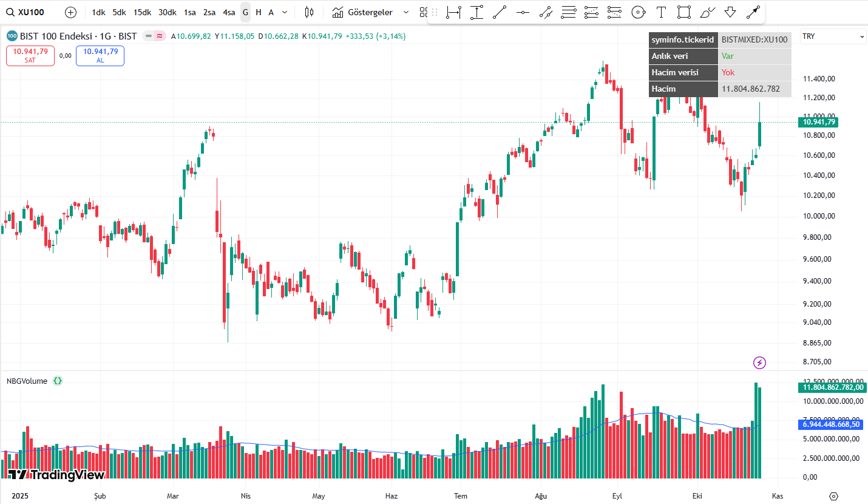Expand the time interval dropdown arrow
The width and height of the screenshot is (868, 504).
(285, 12)
